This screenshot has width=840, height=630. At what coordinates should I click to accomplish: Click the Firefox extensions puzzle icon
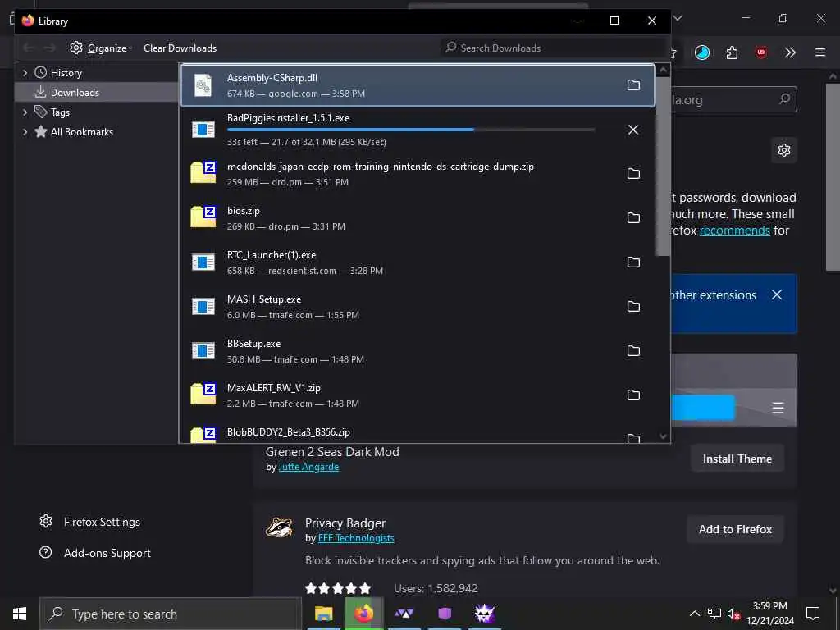coord(732,52)
